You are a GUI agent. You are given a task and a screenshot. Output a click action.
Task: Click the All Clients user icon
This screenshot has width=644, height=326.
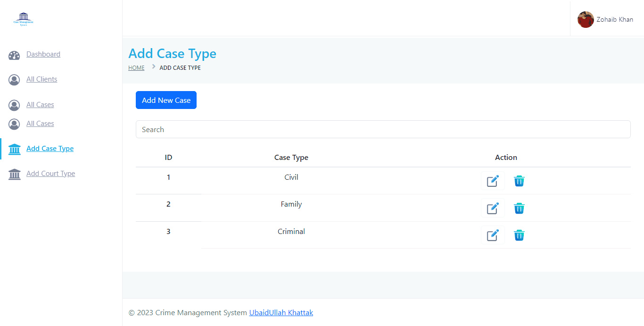[14, 80]
